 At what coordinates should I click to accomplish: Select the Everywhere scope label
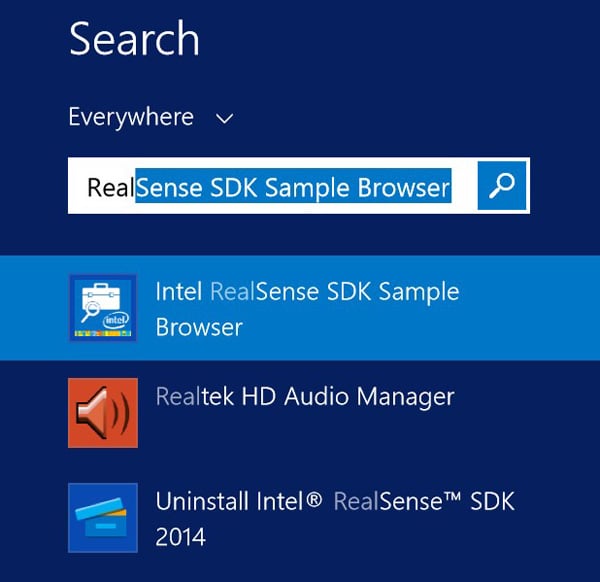(131, 117)
